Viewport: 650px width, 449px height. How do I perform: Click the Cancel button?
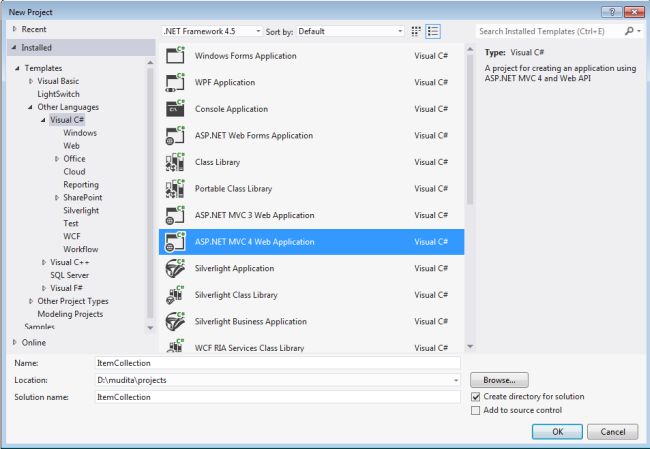(612, 432)
